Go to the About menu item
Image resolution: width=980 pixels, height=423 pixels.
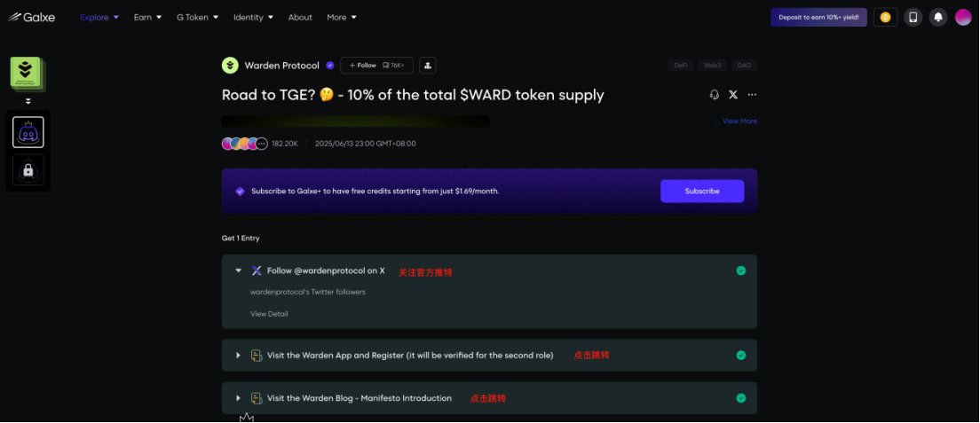tap(300, 18)
